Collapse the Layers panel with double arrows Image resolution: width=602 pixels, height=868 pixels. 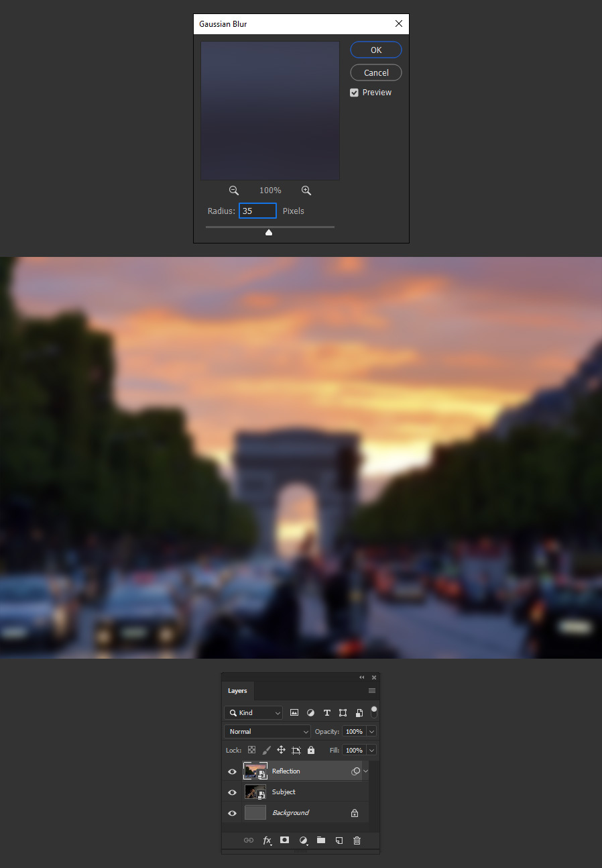click(x=362, y=677)
